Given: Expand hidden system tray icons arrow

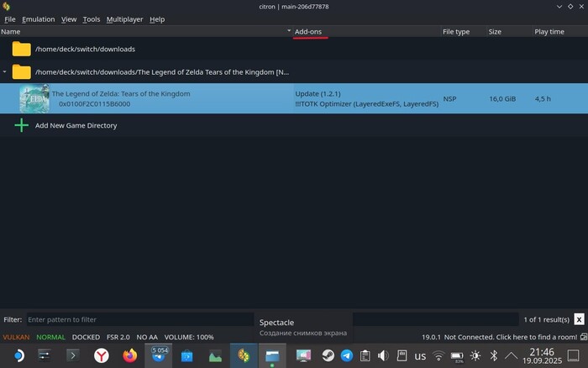Looking at the screenshot, I should coord(512,355).
